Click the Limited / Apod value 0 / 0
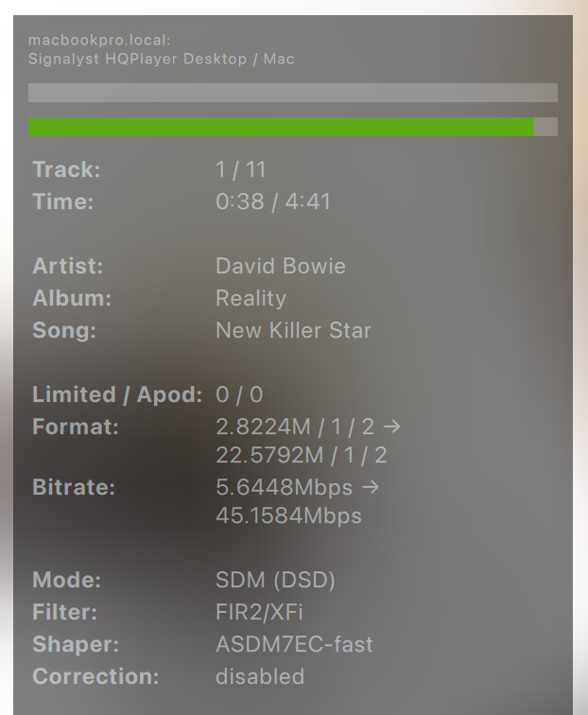Screen dimensions: 588x715 coord(239,394)
